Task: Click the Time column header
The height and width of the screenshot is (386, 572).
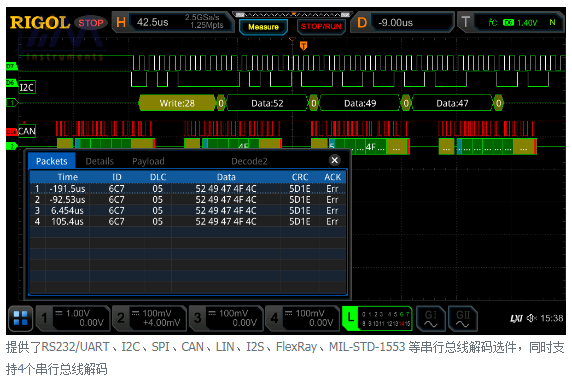Action: point(68,177)
